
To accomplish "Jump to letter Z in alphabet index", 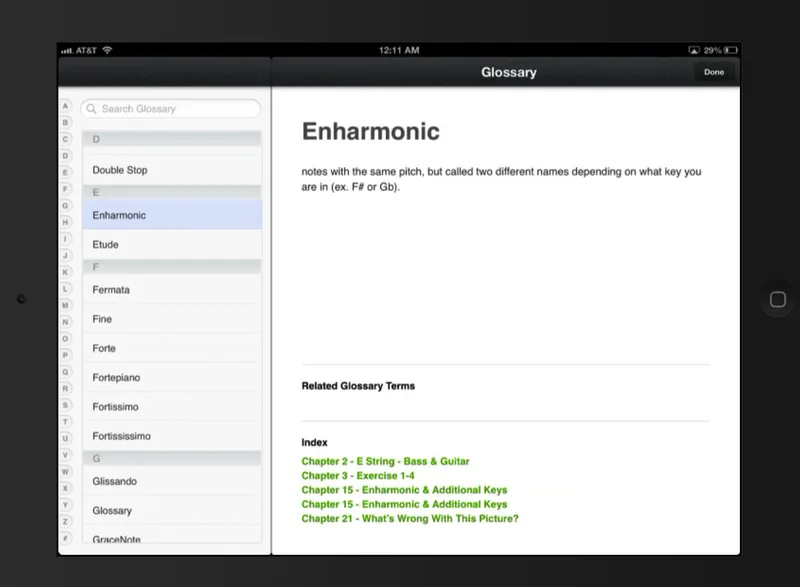I will coord(65,522).
